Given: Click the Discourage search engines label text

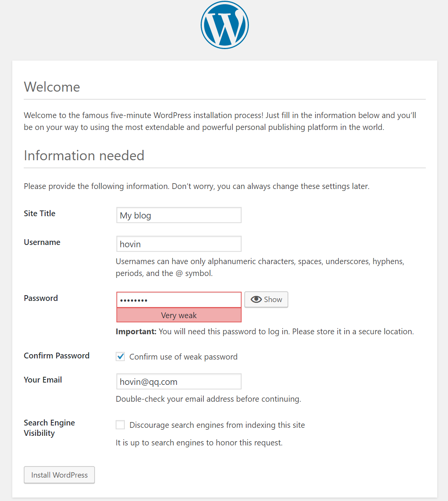Looking at the screenshot, I should click(x=217, y=425).
